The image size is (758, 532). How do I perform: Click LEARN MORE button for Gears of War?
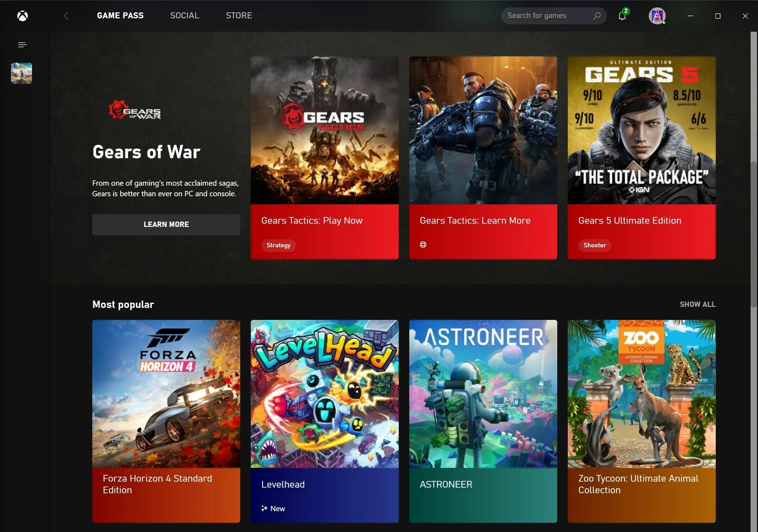click(x=166, y=224)
